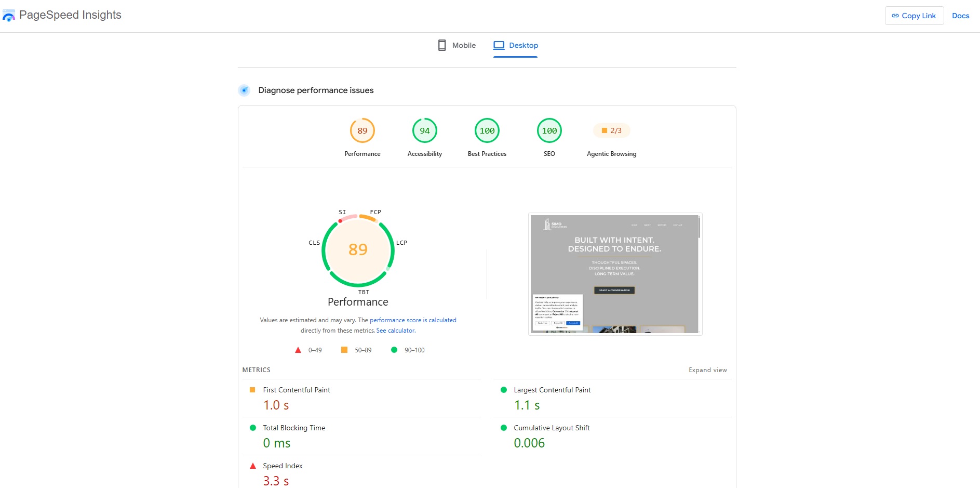Expand the First Contentful Paint metric
Image resolution: width=980 pixels, height=488 pixels.
(361, 398)
